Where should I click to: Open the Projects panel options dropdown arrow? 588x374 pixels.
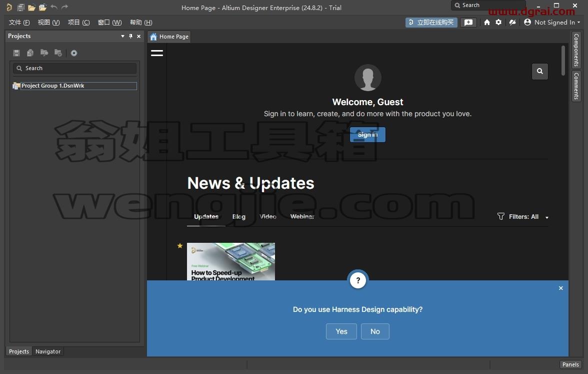pyautogui.click(x=122, y=37)
